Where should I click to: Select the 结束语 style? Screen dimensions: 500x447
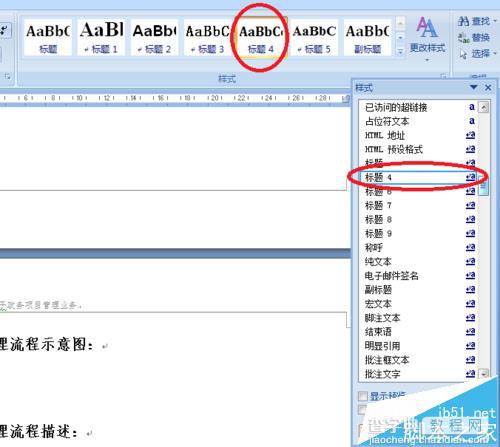(419, 331)
